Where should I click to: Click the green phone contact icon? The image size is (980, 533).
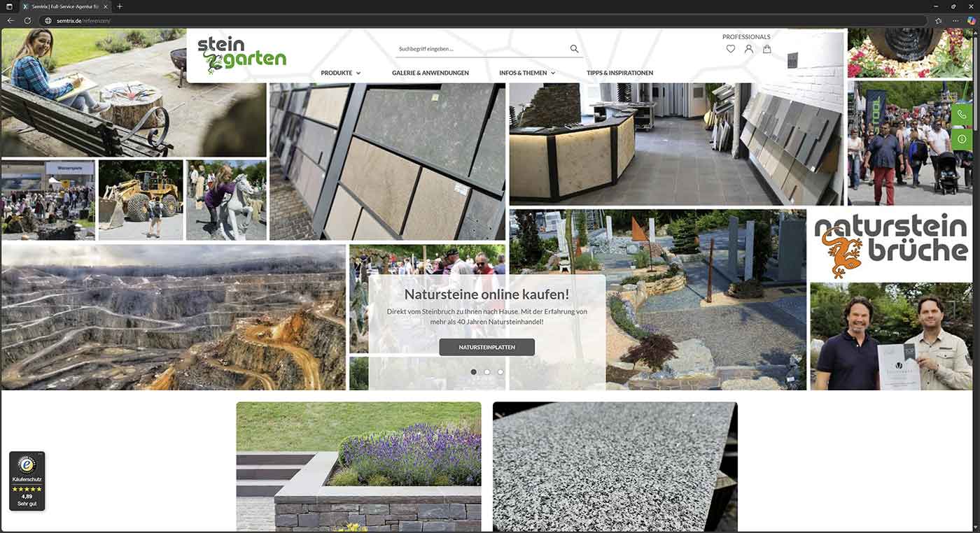click(961, 114)
